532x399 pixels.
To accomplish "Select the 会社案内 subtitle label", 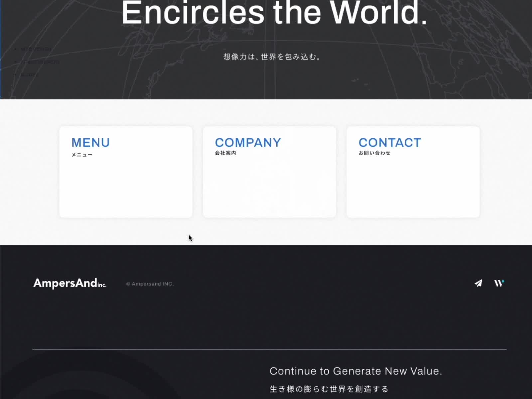I will (225, 153).
